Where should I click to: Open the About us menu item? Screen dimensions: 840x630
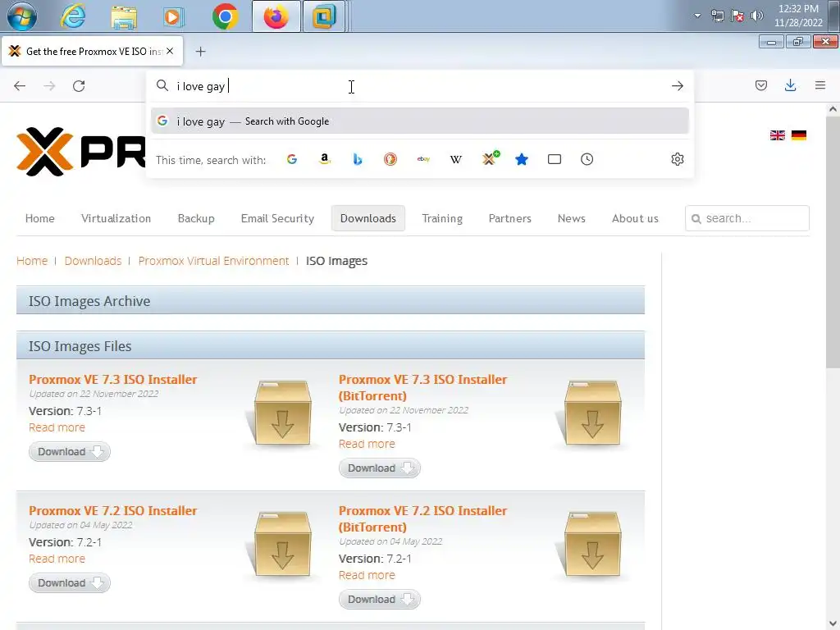tap(636, 218)
